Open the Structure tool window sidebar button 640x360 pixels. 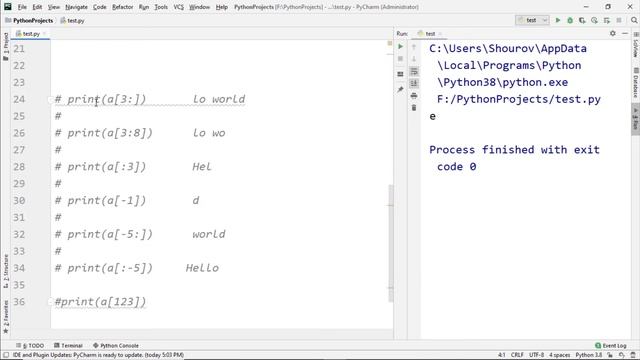click(x=6, y=271)
